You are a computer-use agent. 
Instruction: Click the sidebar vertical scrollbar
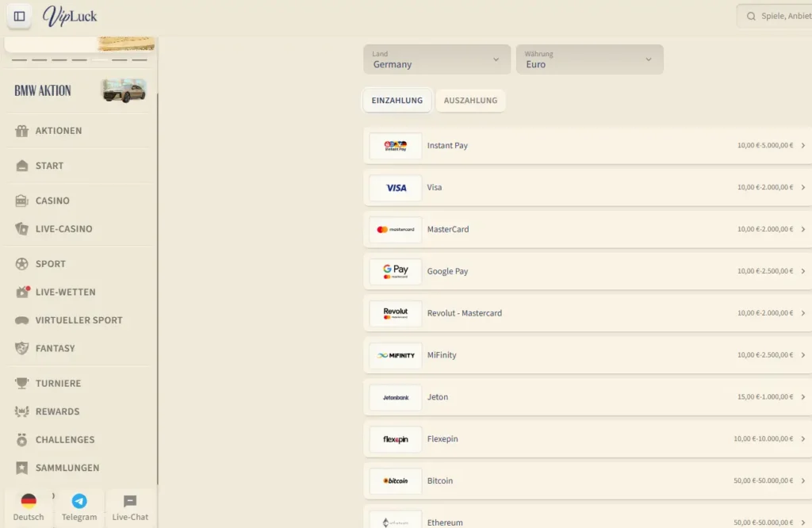[157, 289]
